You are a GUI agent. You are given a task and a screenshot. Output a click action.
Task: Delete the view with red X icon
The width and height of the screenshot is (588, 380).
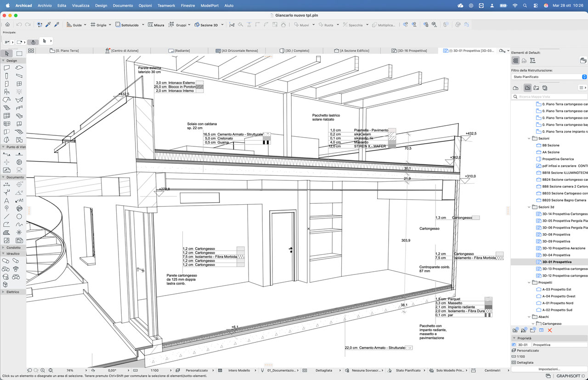(550, 330)
